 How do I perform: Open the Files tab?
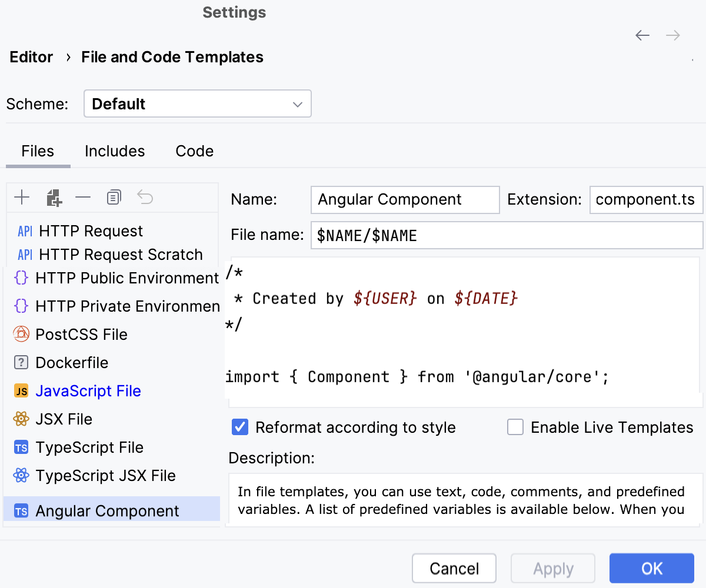38,151
